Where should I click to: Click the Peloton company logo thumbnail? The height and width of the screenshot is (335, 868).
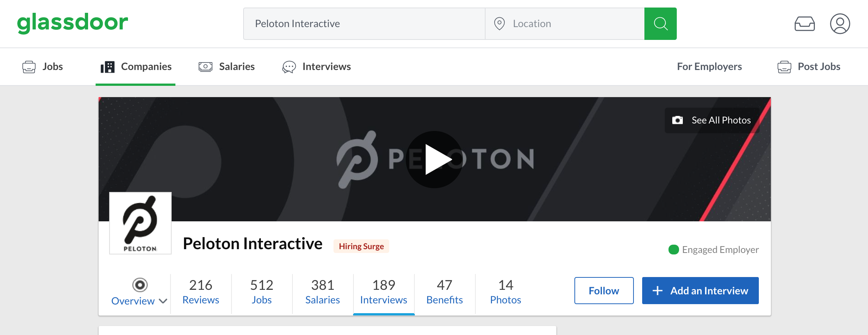(140, 223)
